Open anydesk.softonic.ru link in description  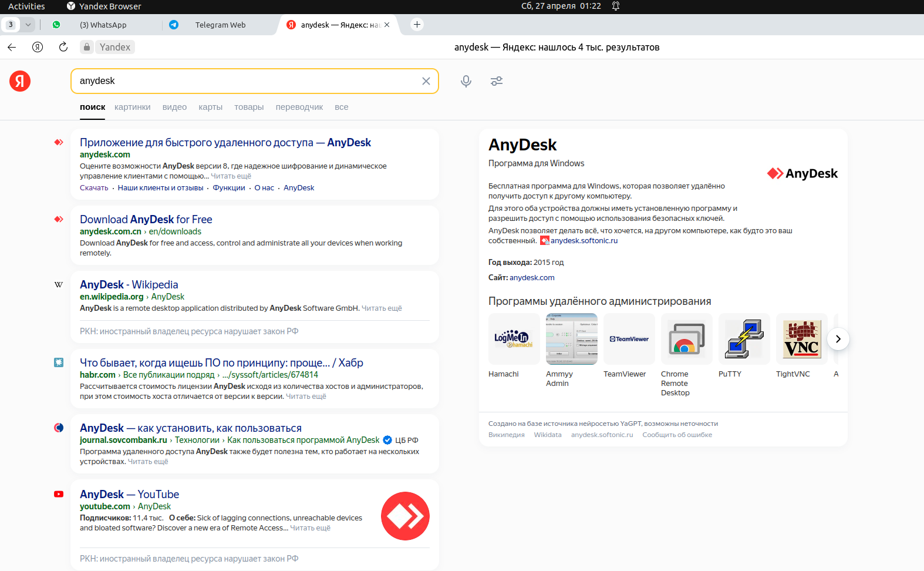(x=584, y=241)
